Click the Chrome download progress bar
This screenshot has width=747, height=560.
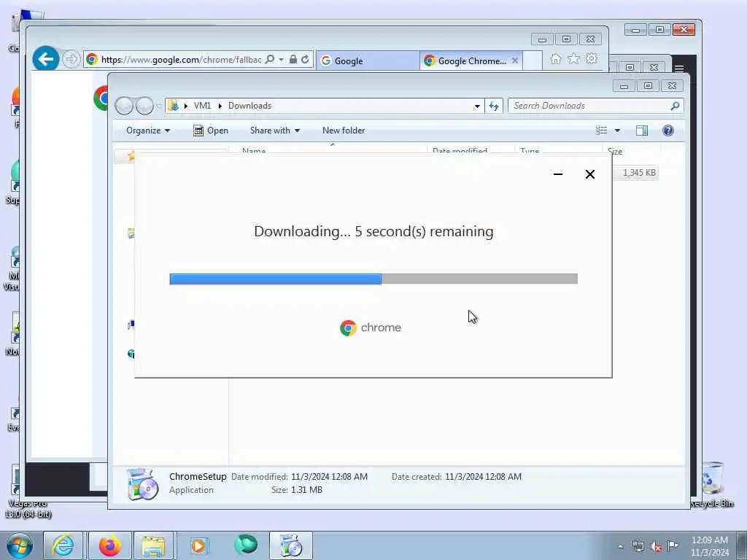[x=373, y=279]
